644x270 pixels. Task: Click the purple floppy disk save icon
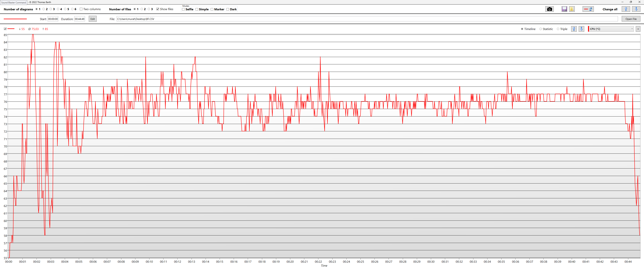[x=564, y=9]
